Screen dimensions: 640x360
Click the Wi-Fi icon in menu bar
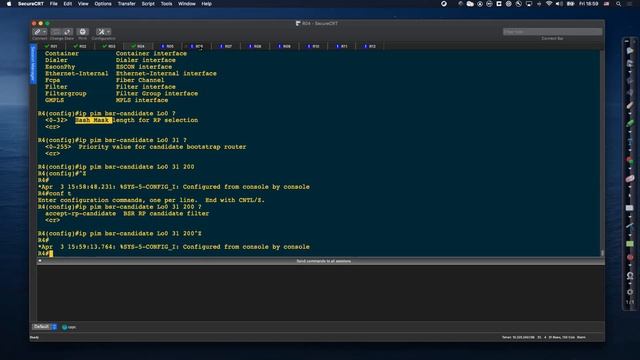pyautogui.click(x=549, y=4)
